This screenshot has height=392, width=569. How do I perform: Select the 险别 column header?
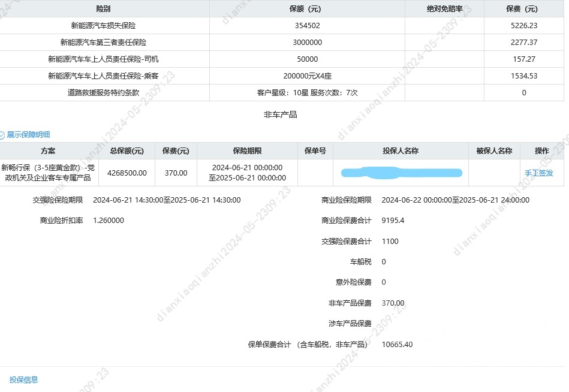point(104,8)
